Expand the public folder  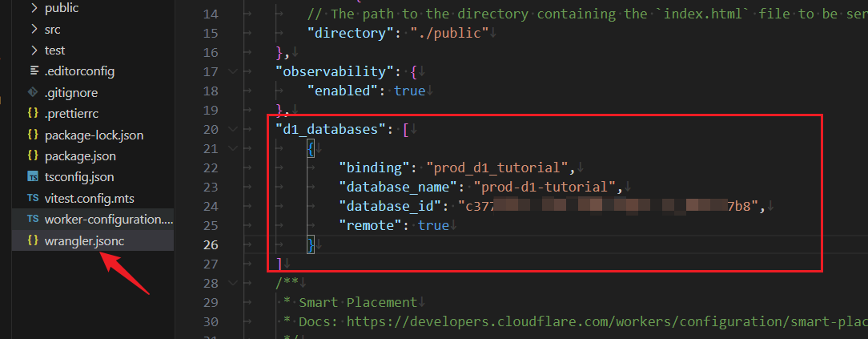click(x=34, y=9)
